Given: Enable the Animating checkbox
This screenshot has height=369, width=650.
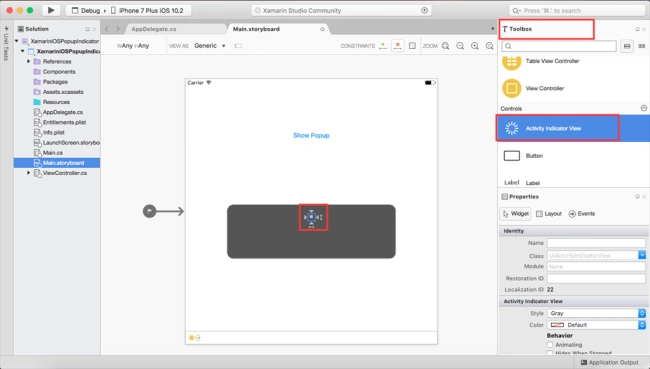Looking at the screenshot, I should [550, 345].
